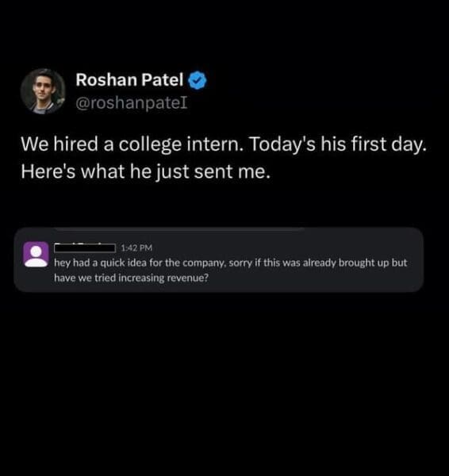Click 'have we tried increasing revenue?' line

131,278
